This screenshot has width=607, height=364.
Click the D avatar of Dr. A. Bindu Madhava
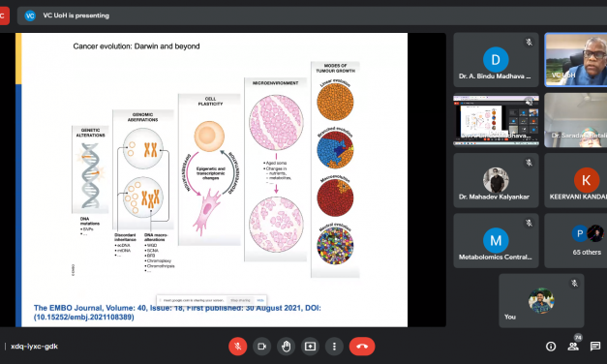496,60
